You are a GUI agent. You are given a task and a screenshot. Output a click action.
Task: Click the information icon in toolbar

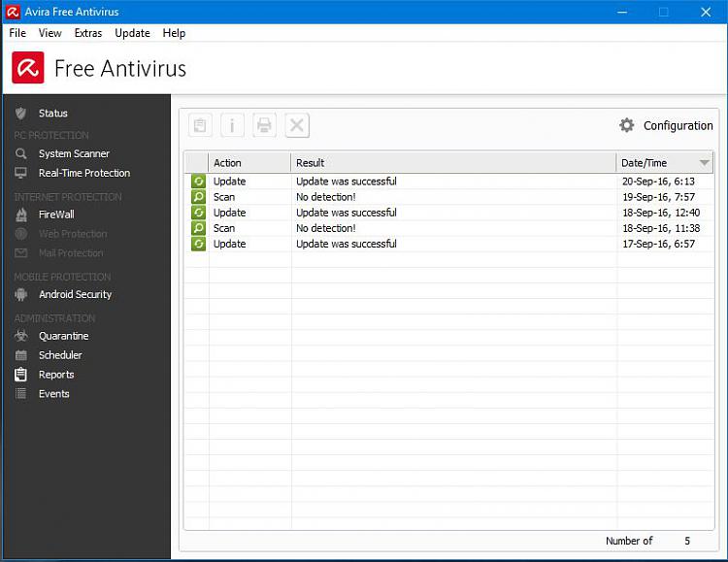(x=232, y=125)
